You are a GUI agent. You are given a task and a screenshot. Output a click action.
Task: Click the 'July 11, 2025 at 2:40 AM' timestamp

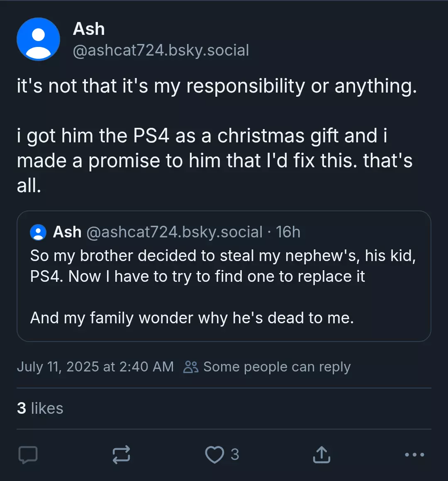pyautogui.click(x=95, y=367)
